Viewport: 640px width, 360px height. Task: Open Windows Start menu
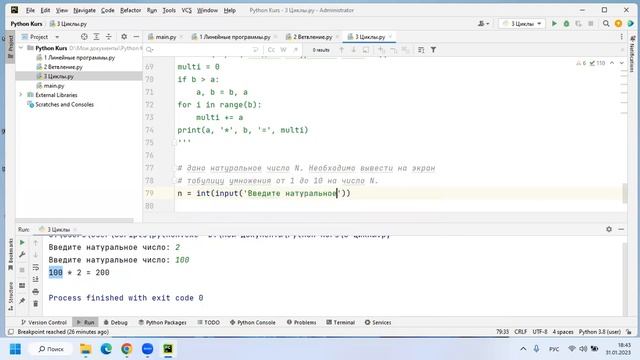pyautogui.click(x=16, y=349)
